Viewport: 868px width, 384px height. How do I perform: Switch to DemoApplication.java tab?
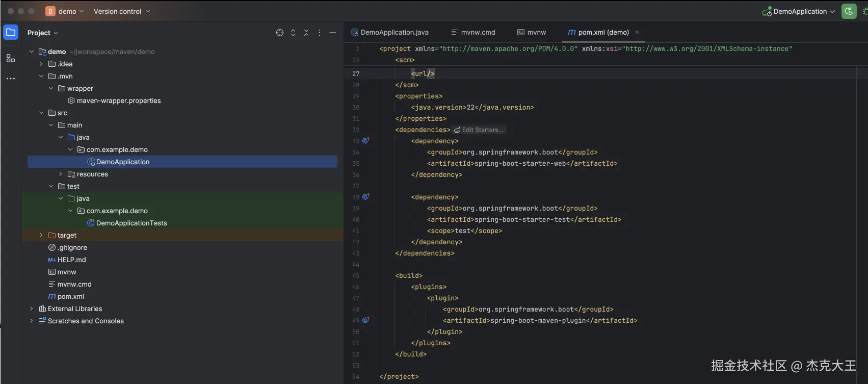pos(389,32)
